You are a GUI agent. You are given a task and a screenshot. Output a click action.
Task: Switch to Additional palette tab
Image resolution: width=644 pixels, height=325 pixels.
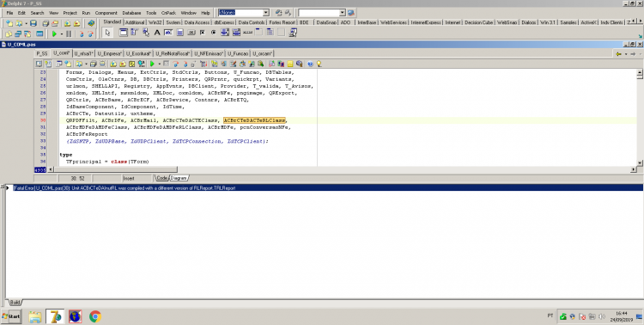135,22
